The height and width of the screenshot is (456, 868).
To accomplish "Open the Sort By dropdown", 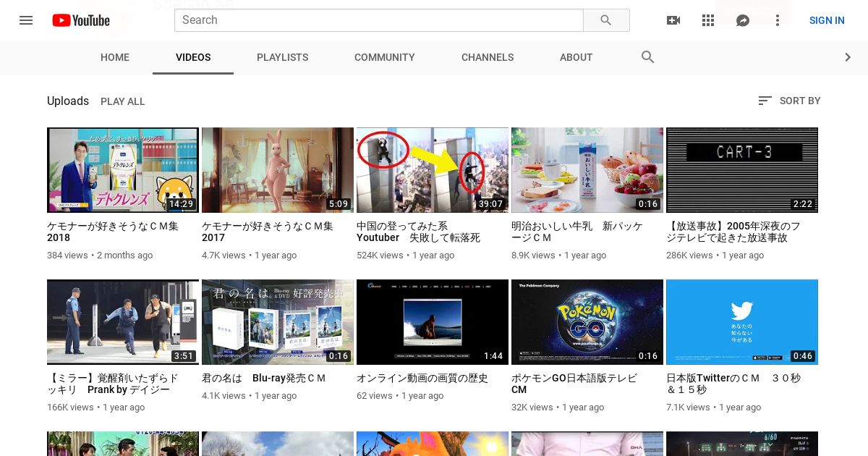I will point(789,101).
